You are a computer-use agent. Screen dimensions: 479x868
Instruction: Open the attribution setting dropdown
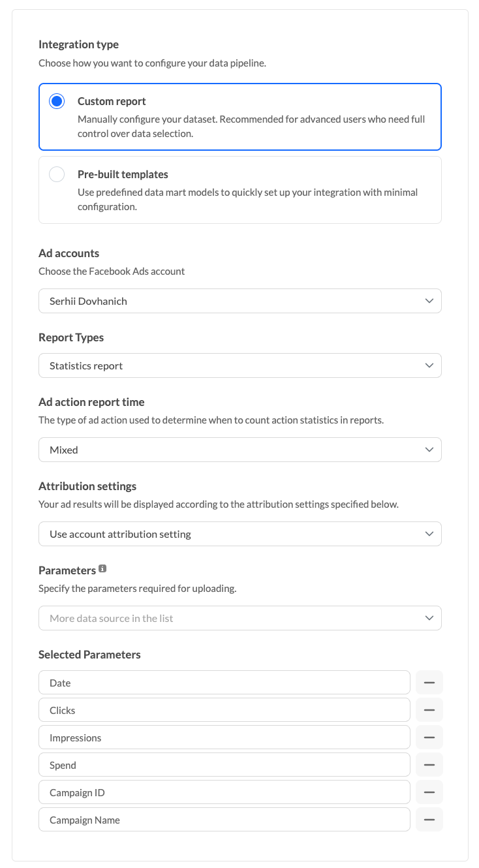pyautogui.click(x=239, y=534)
